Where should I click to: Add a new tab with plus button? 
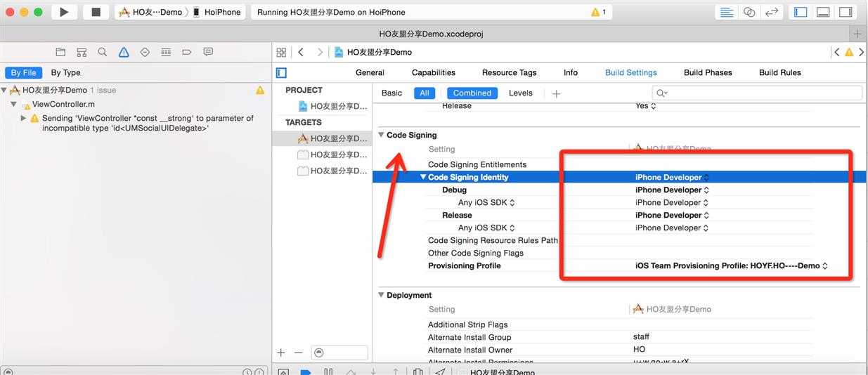pyautogui.click(x=857, y=34)
